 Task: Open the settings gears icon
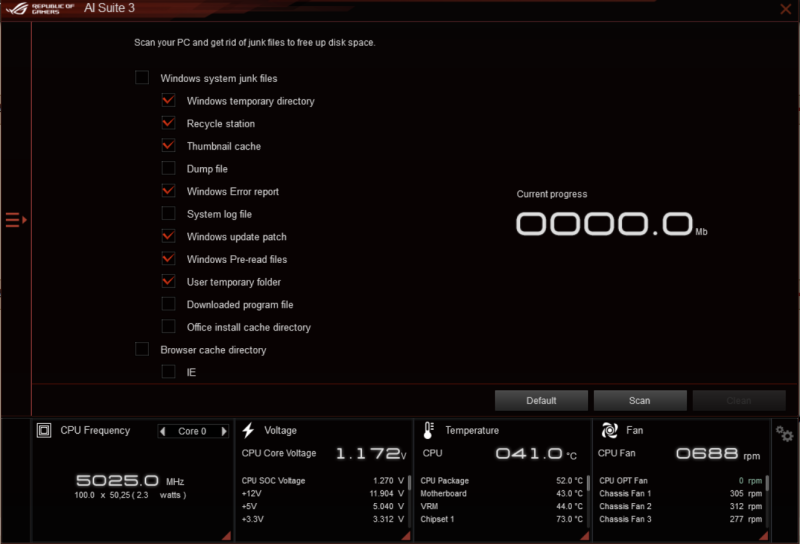tap(784, 434)
